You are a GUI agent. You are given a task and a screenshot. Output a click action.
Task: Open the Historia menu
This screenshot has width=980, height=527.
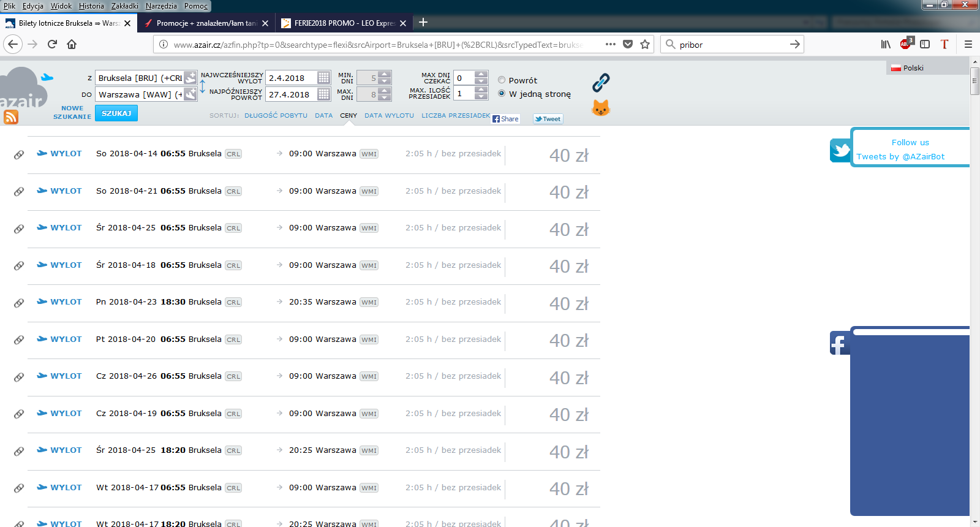pyautogui.click(x=91, y=6)
